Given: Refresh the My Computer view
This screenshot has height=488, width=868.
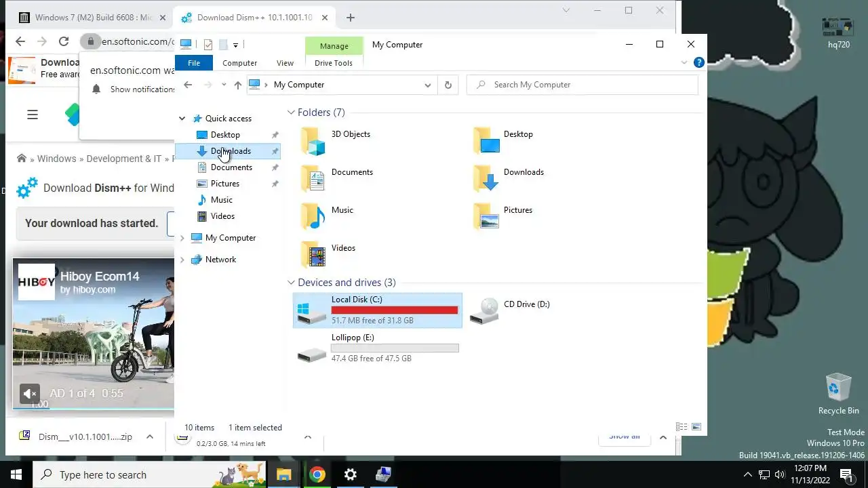Looking at the screenshot, I should 448,85.
